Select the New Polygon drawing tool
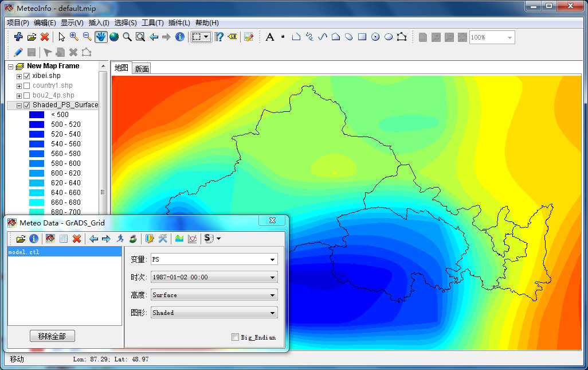 pyautogui.click(x=336, y=37)
